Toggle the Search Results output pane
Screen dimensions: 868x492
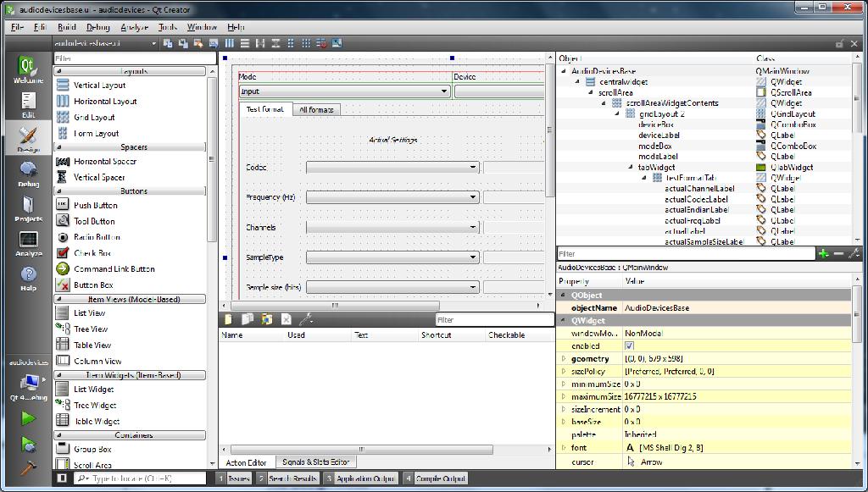coord(287,478)
